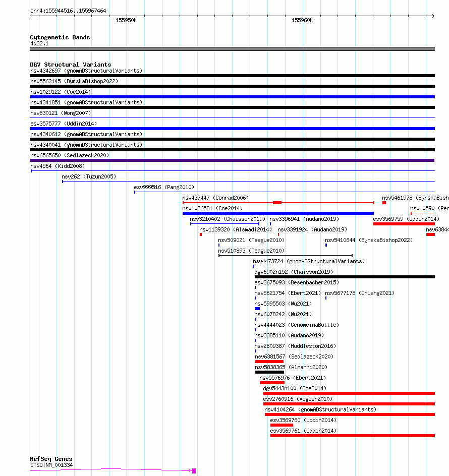Open nsv4341851 gnomAD variant label
449x476 pixels.
click(86, 102)
